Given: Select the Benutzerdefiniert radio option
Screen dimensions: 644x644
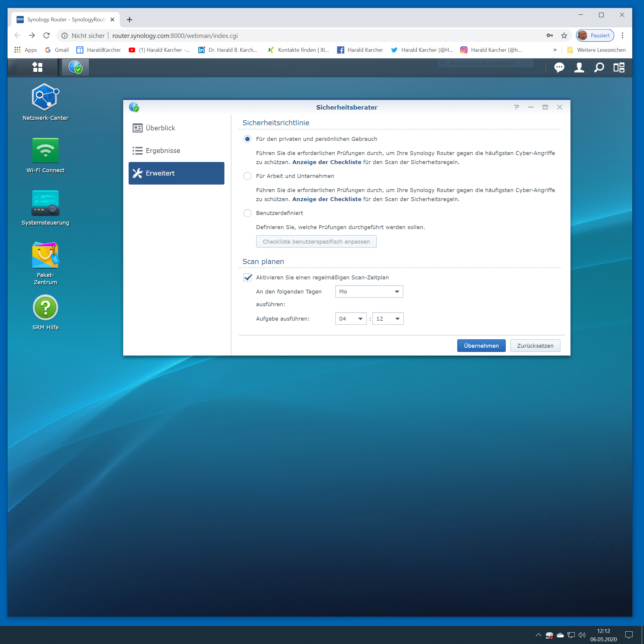Looking at the screenshot, I should (247, 213).
